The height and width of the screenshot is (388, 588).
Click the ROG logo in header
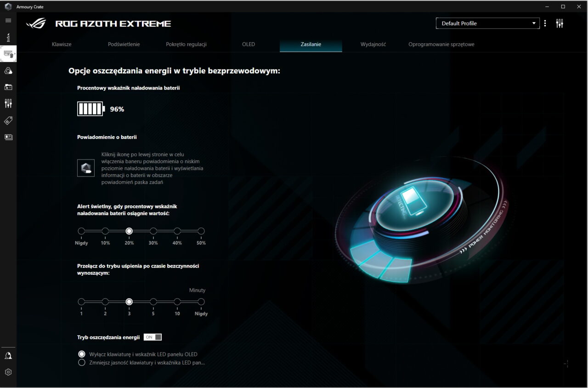pos(37,23)
